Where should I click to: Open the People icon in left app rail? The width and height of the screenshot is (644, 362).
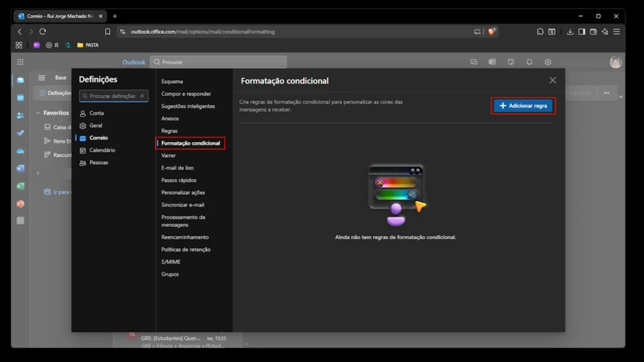tap(20, 115)
